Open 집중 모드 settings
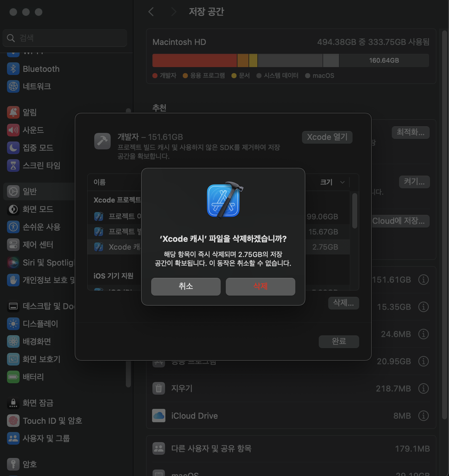The image size is (449, 476). 13,148
